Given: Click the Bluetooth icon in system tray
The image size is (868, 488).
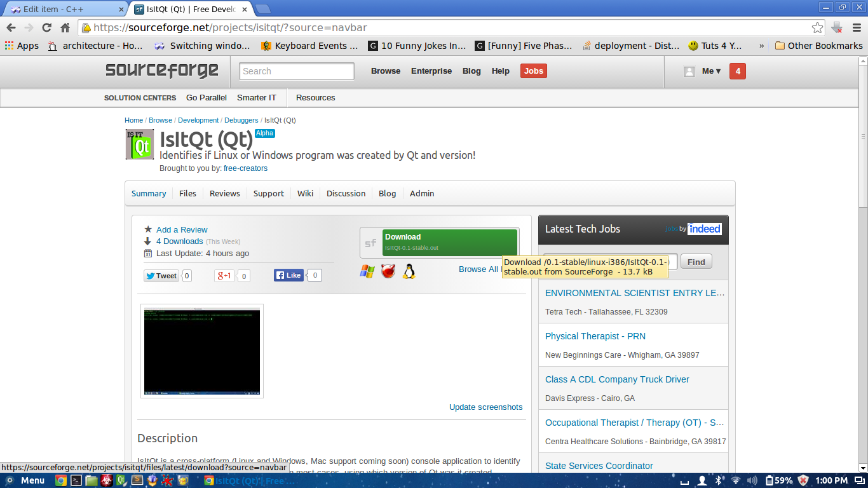Looking at the screenshot, I should 719,480.
